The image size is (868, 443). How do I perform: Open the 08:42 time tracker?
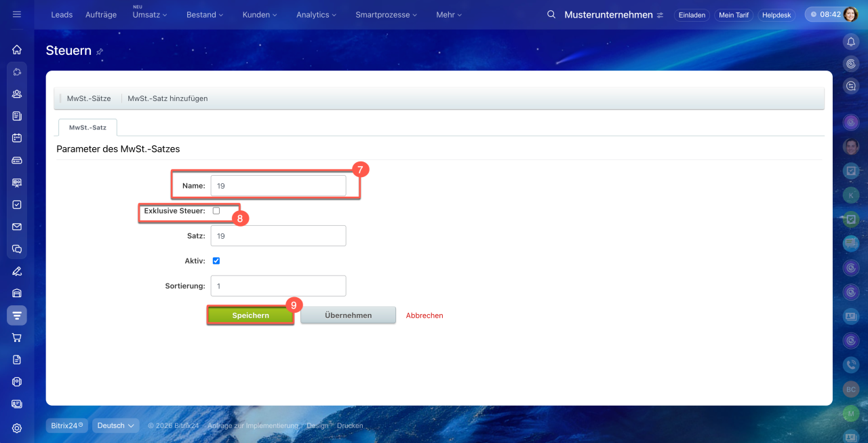pyautogui.click(x=824, y=14)
